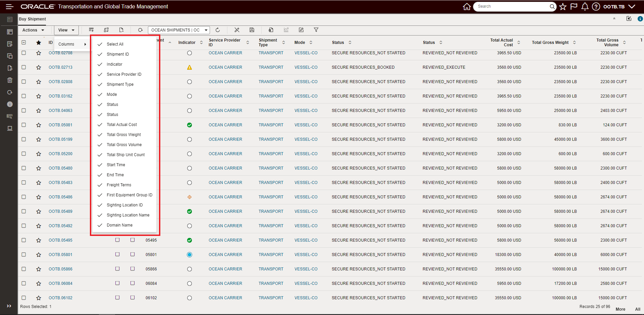Click the Favorites star in header

click(563, 7)
